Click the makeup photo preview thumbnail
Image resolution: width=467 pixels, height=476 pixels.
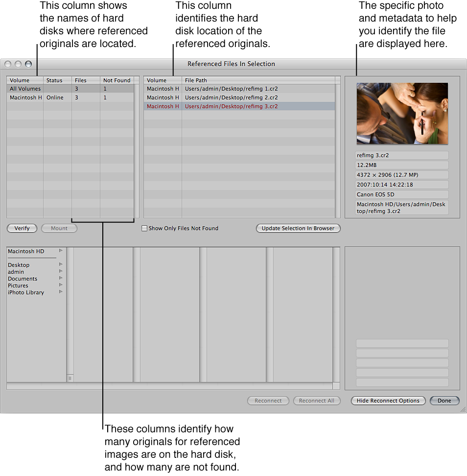402,113
